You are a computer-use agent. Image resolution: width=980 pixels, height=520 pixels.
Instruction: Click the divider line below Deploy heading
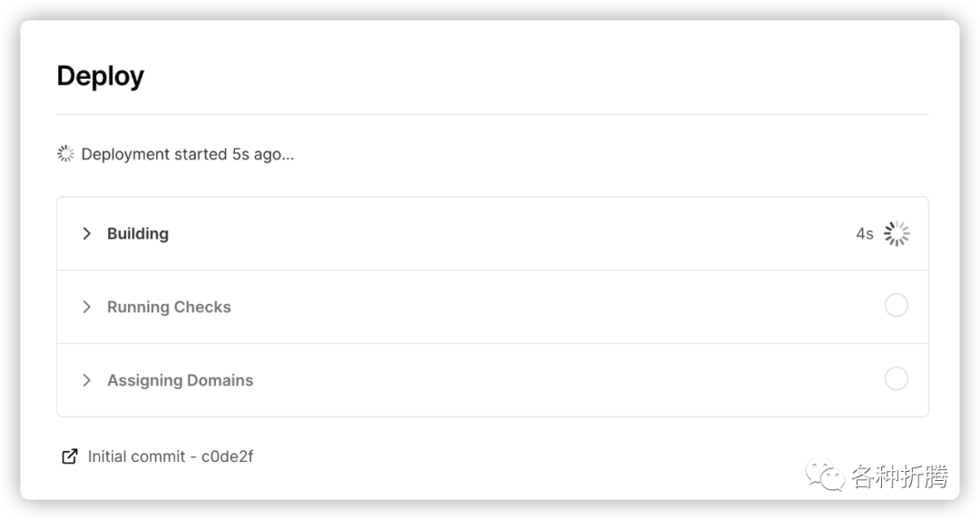coord(492,114)
